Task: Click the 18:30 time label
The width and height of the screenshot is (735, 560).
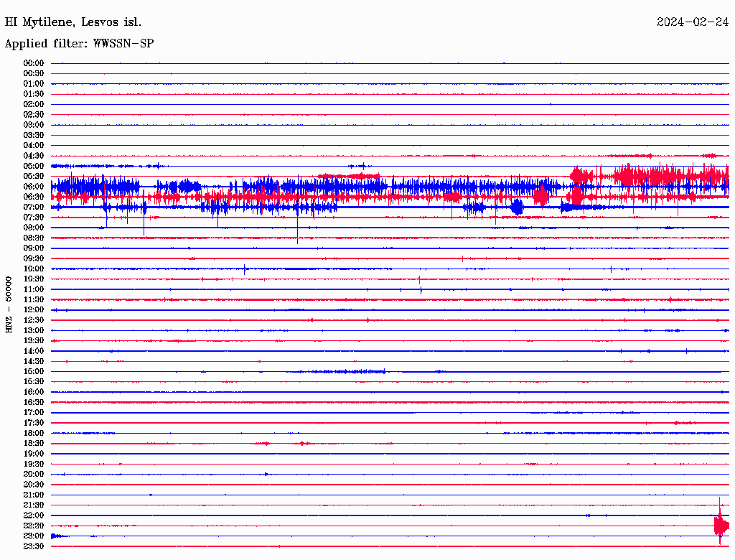Action: 34,443
